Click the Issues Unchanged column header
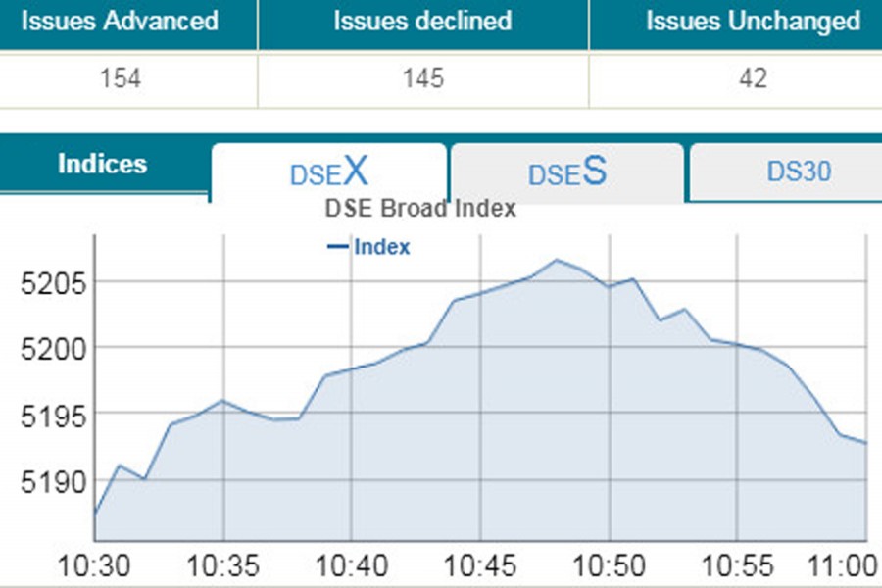882x588 pixels. click(x=753, y=21)
